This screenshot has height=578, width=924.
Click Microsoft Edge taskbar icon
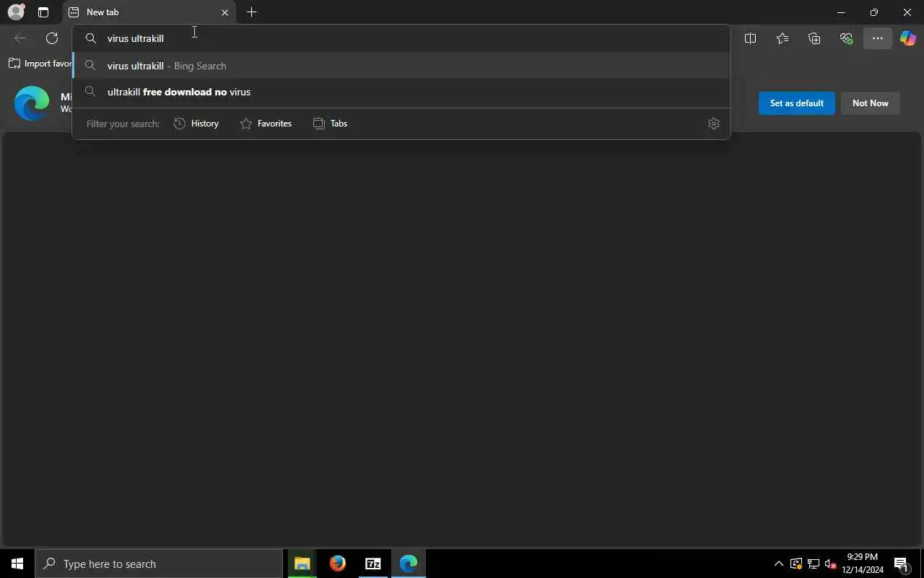pyautogui.click(x=409, y=564)
